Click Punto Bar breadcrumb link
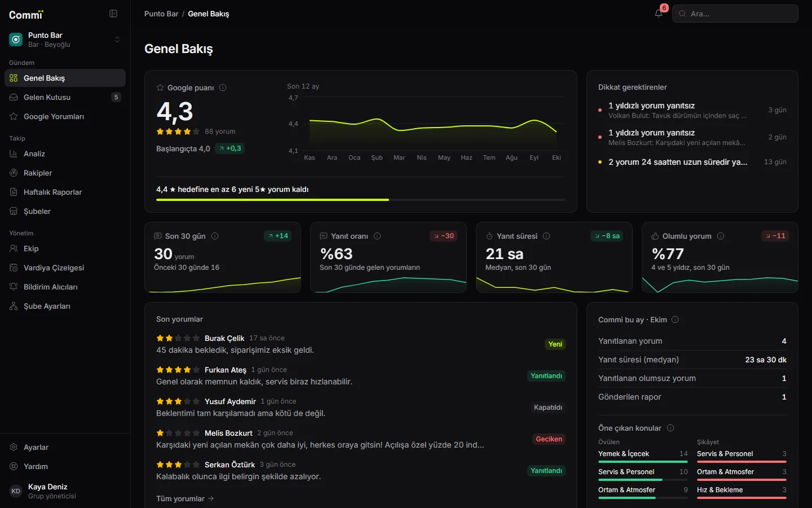Screen dimensions: 812x508 (x=161, y=14)
